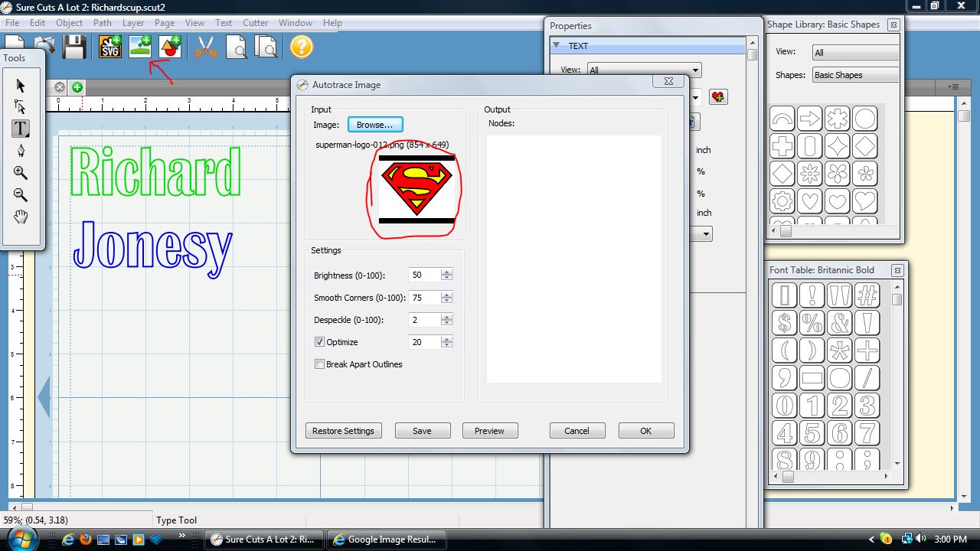980x551 pixels.
Task: Collapse the TEXT section in Properties
Action: [557, 46]
